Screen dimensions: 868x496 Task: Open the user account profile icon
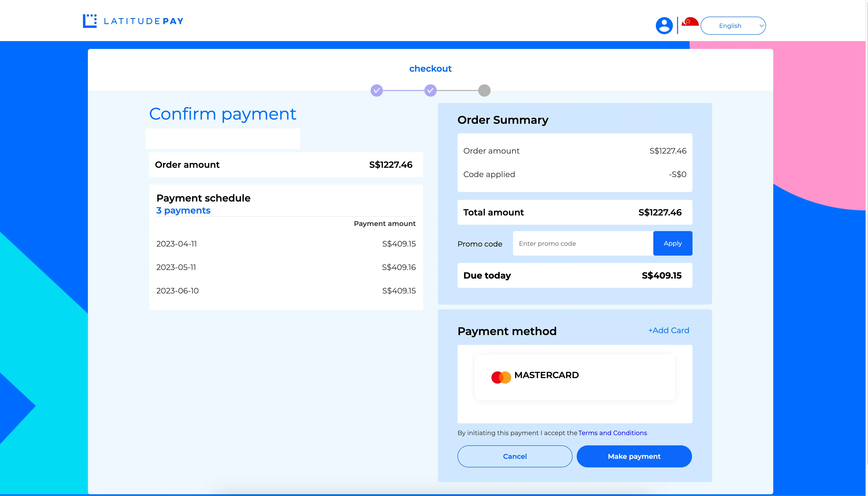664,25
